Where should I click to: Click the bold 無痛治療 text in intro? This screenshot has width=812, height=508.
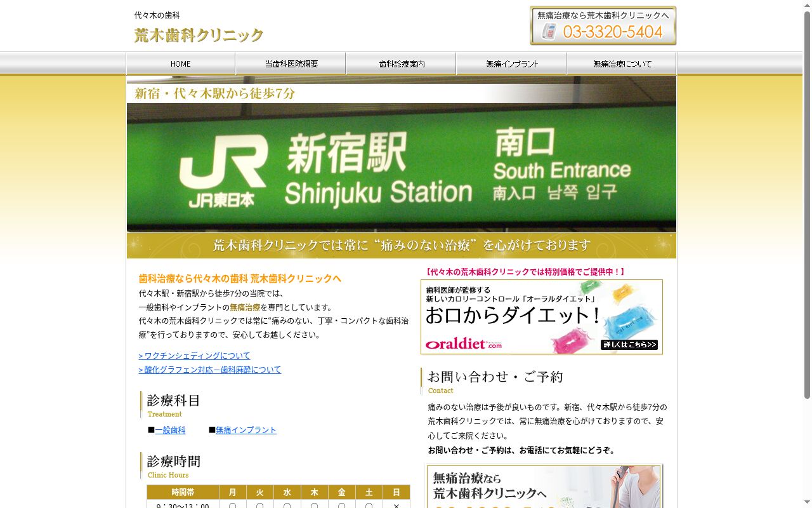coord(245,307)
